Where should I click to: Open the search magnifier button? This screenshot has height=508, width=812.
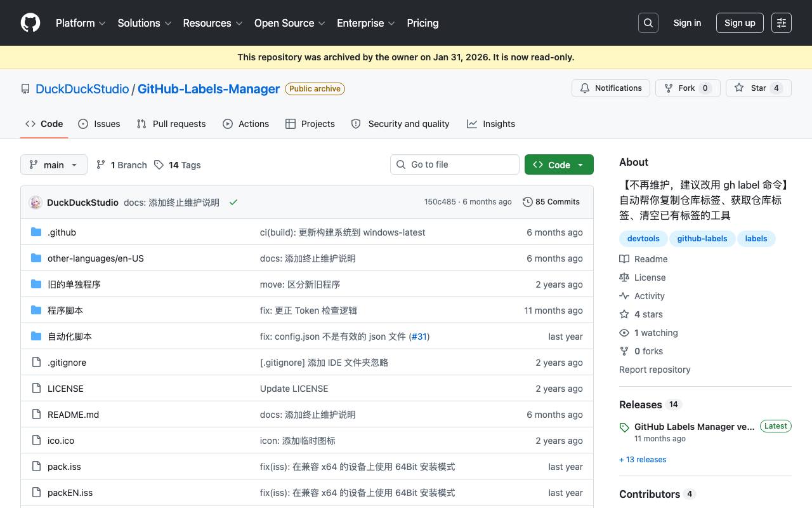[x=648, y=23]
